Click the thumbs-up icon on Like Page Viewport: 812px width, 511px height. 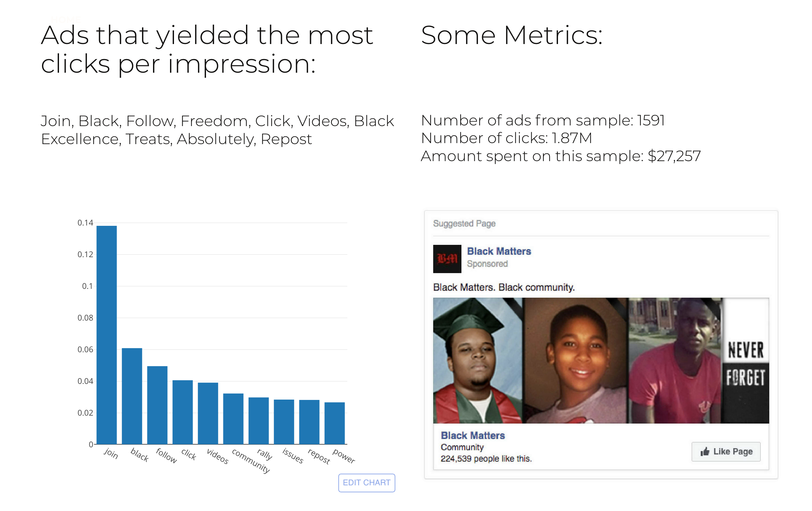(x=705, y=452)
